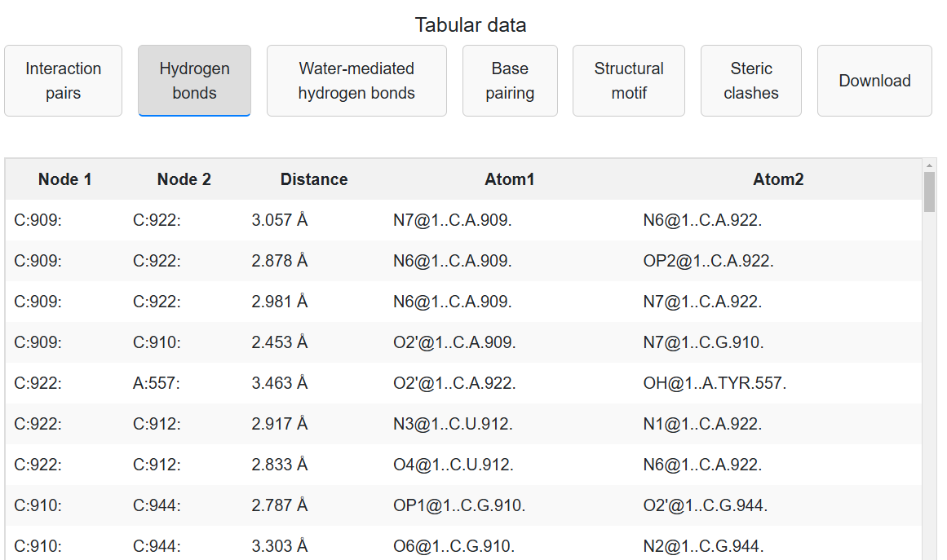The height and width of the screenshot is (560, 947).
Task: Click the Download button
Action: tap(874, 81)
